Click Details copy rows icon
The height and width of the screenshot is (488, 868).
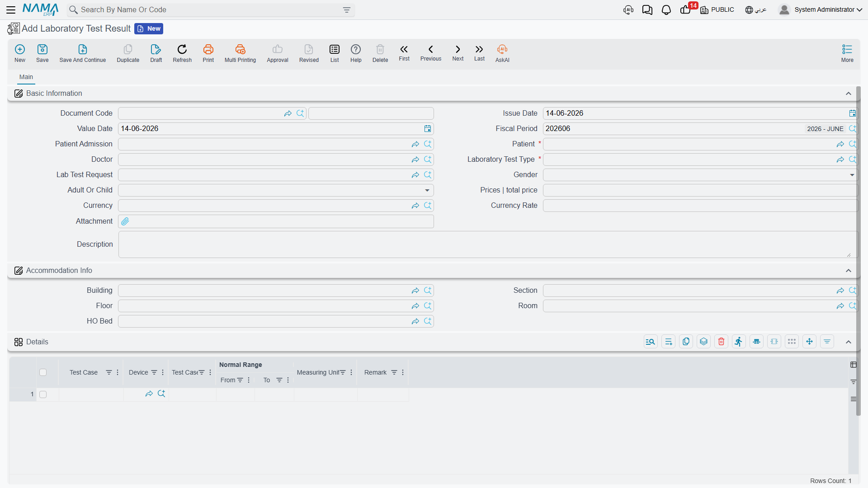686,342
